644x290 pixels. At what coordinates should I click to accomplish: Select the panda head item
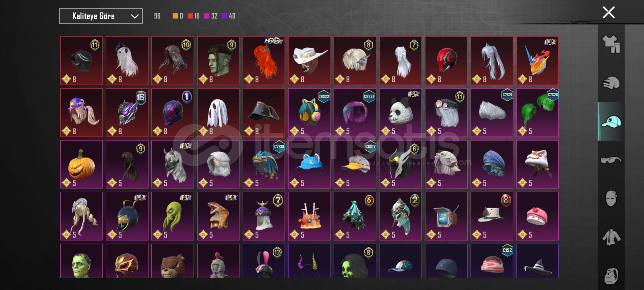(x=400, y=113)
